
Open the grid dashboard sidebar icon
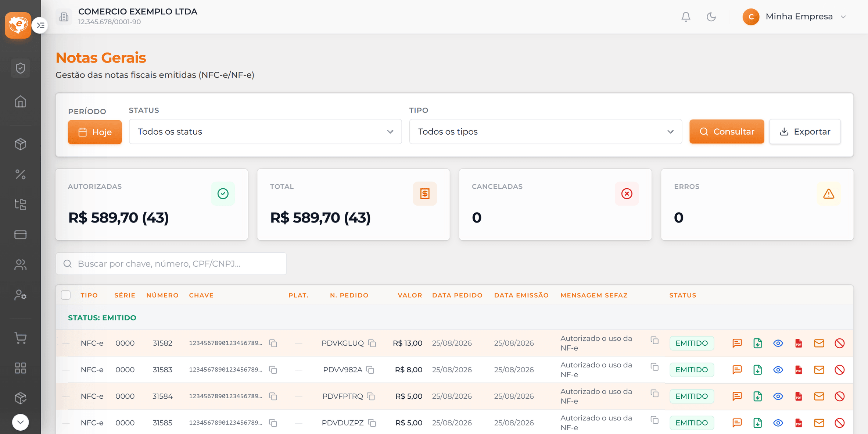click(x=21, y=368)
